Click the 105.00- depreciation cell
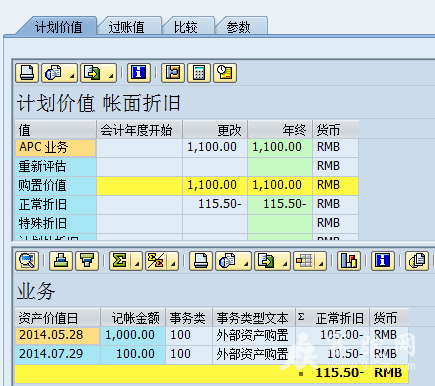The height and width of the screenshot is (386, 435). (332, 335)
